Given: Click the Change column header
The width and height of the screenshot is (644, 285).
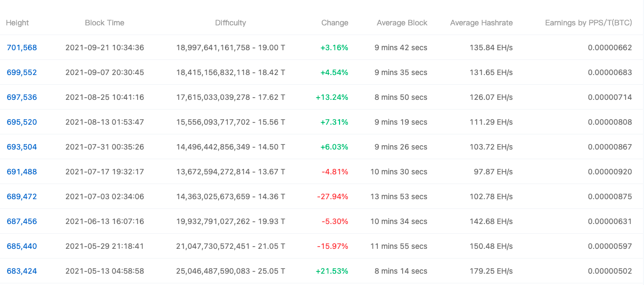Looking at the screenshot, I should point(335,23).
